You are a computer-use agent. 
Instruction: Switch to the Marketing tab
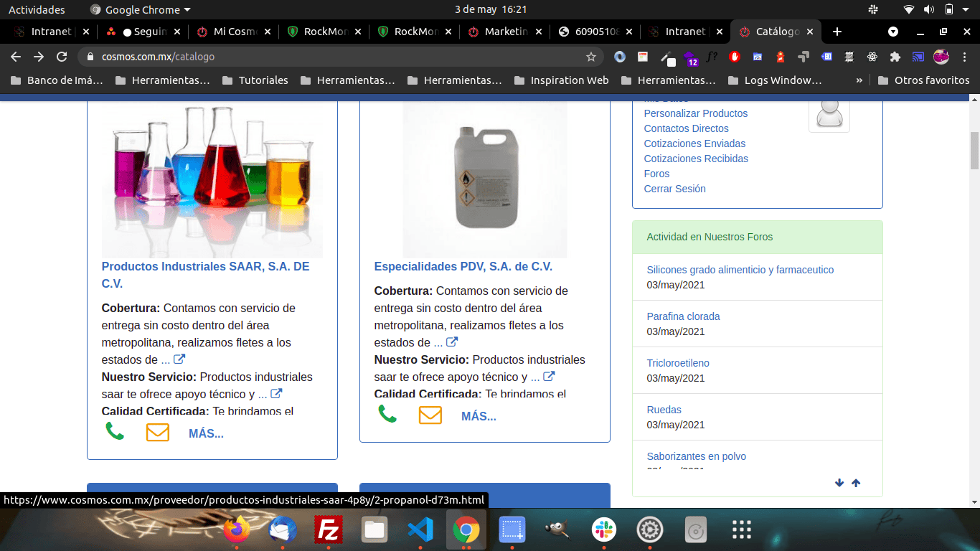pyautogui.click(x=506, y=32)
